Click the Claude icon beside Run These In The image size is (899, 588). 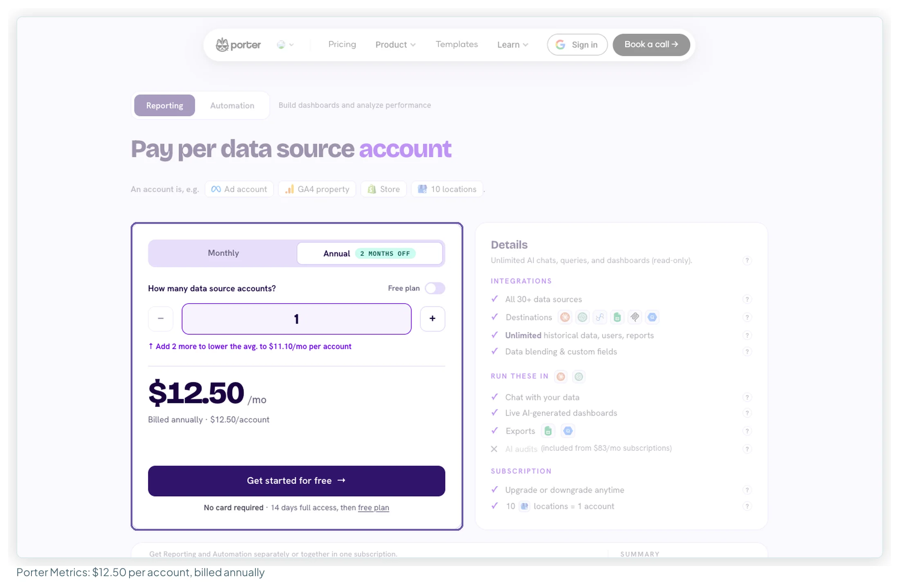(x=561, y=376)
